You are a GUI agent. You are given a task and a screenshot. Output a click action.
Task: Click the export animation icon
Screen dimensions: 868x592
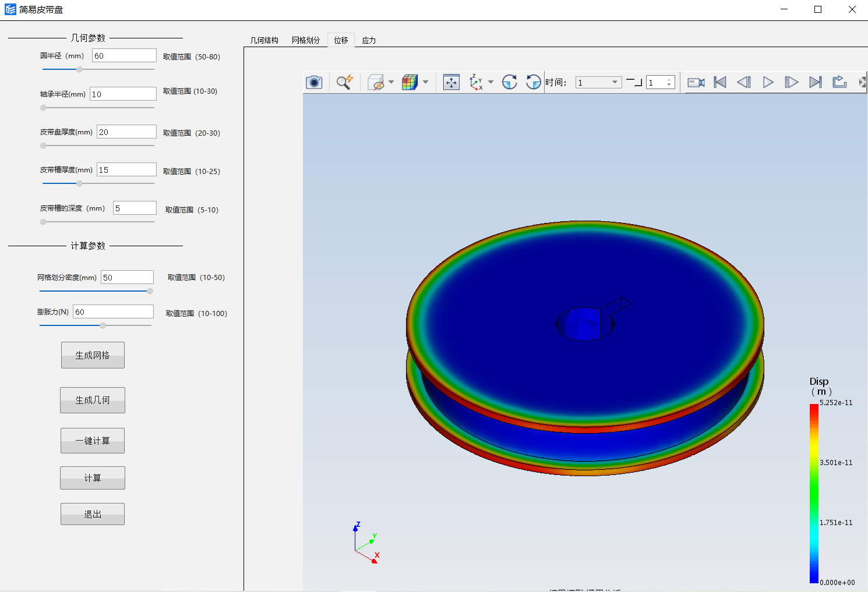[839, 82]
